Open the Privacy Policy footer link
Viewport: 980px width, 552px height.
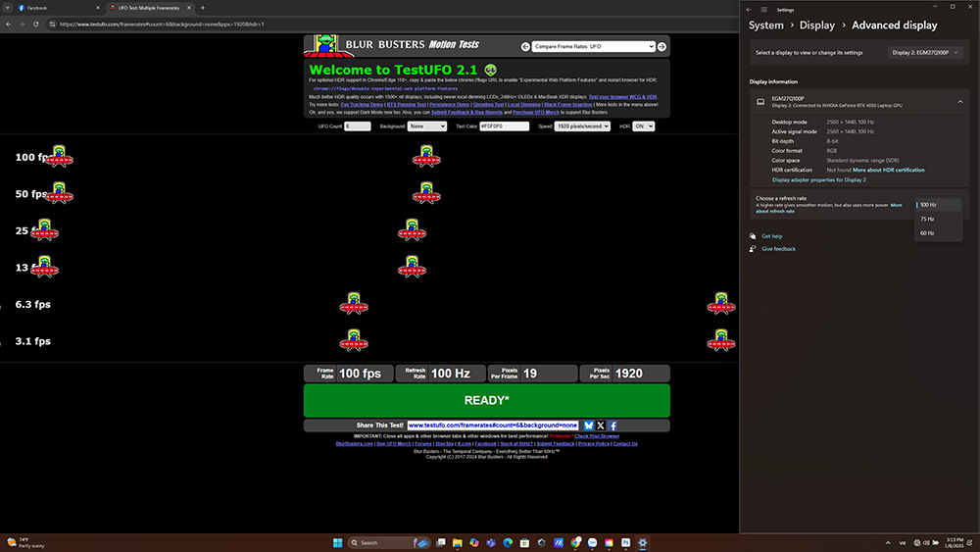click(594, 444)
